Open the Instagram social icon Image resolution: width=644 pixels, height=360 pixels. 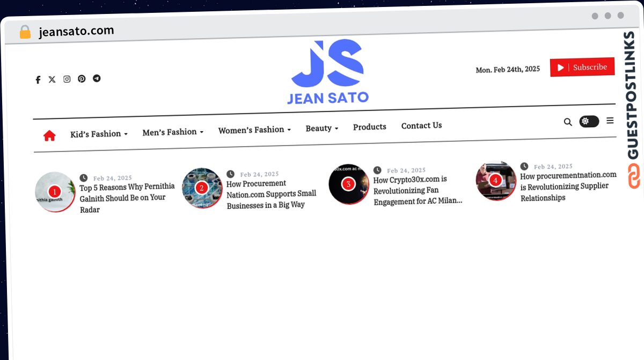point(67,79)
